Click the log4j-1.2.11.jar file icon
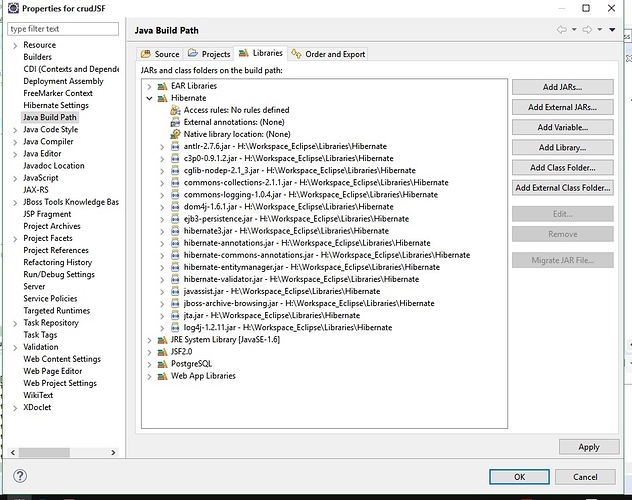 pyautogui.click(x=176, y=327)
